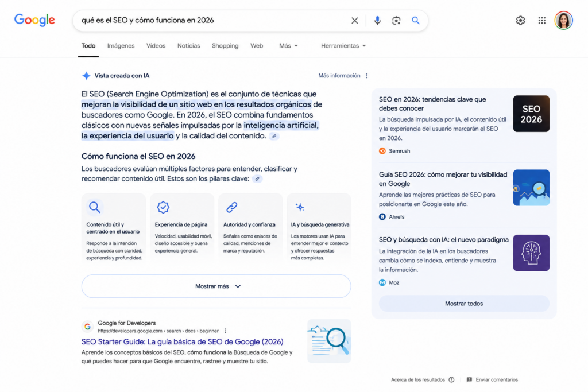This screenshot has height=392, width=588.
Task: Open the SEO 2026 Semrush thumbnail
Action: (531, 114)
